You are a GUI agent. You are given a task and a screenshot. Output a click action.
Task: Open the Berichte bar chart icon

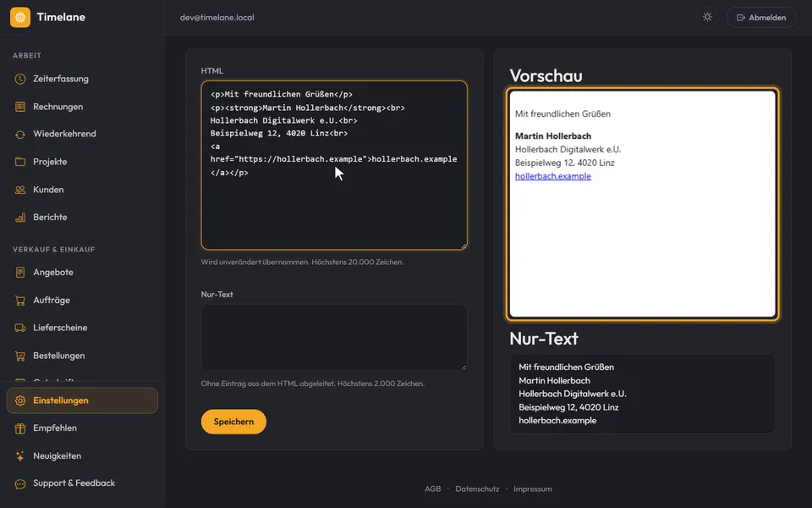[20, 218]
